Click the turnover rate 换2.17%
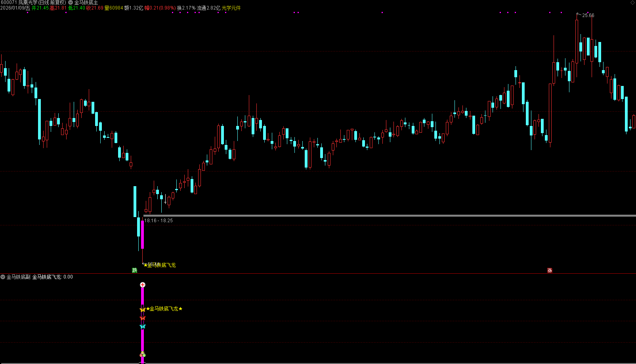Viewport: 636px width, 364px height. coord(186,8)
